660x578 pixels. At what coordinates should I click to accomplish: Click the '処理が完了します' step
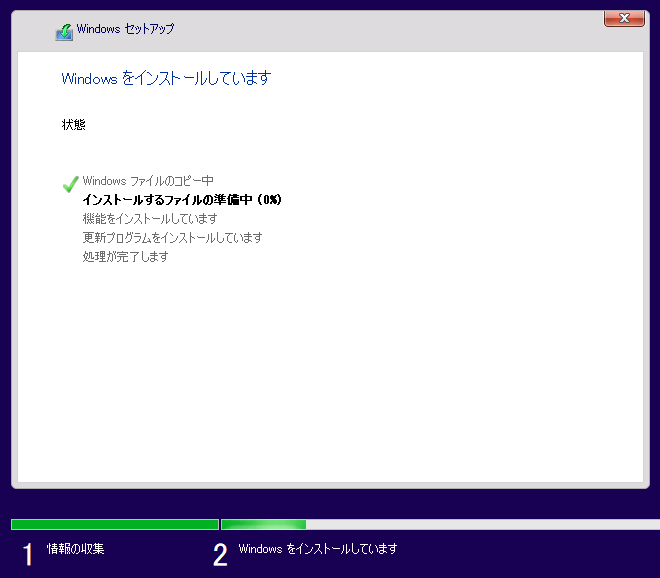[x=125, y=256]
